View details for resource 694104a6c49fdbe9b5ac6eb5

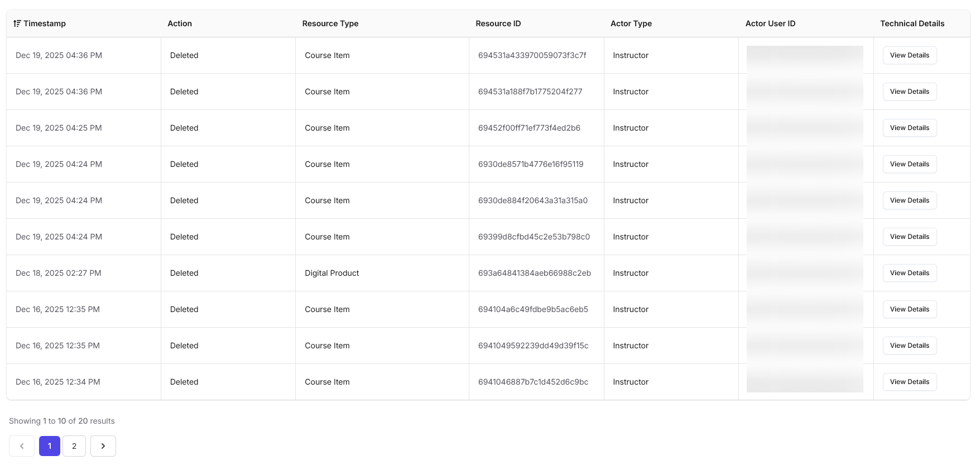point(909,309)
